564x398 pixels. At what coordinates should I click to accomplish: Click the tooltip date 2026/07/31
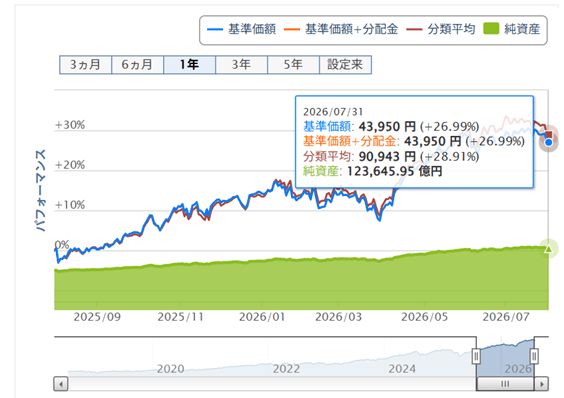[333, 112]
